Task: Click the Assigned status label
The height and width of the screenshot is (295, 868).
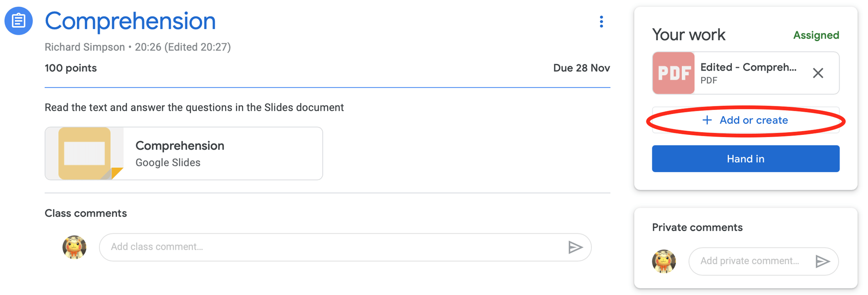Action: tap(816, 35)
